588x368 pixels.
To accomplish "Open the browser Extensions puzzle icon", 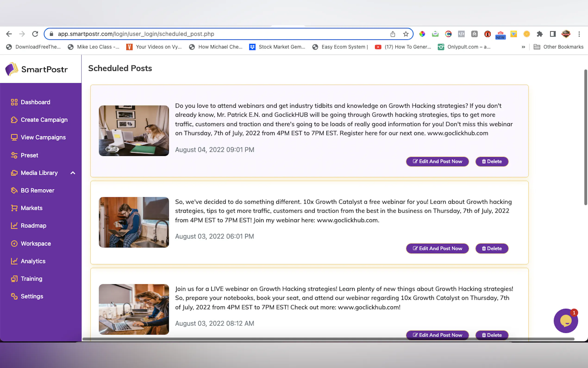I will (540, 34).
